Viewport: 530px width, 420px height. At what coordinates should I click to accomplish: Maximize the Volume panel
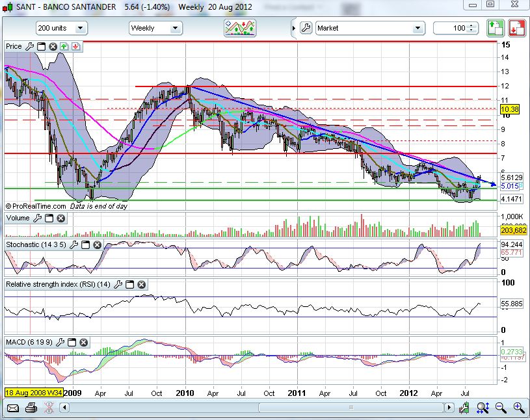click(49, 218)
